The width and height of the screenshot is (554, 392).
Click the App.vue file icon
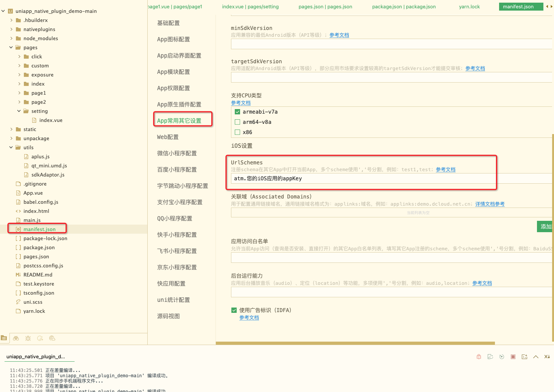[18, 193]
